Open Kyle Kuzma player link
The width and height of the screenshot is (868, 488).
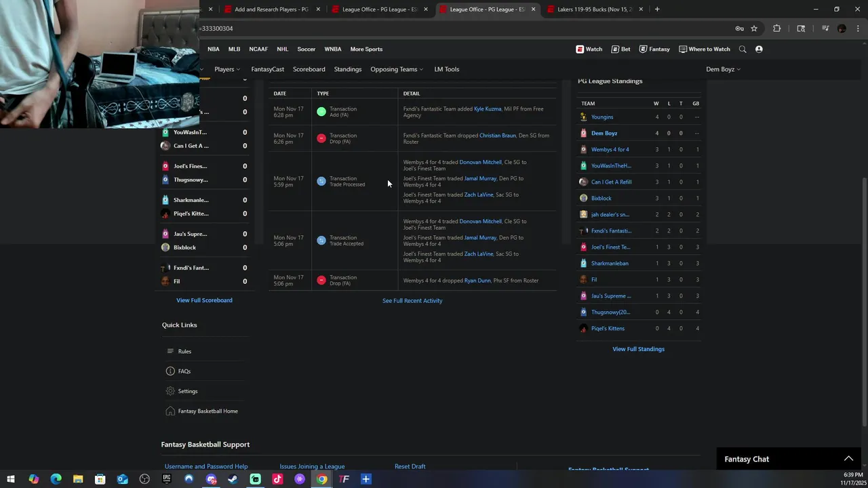488,108
